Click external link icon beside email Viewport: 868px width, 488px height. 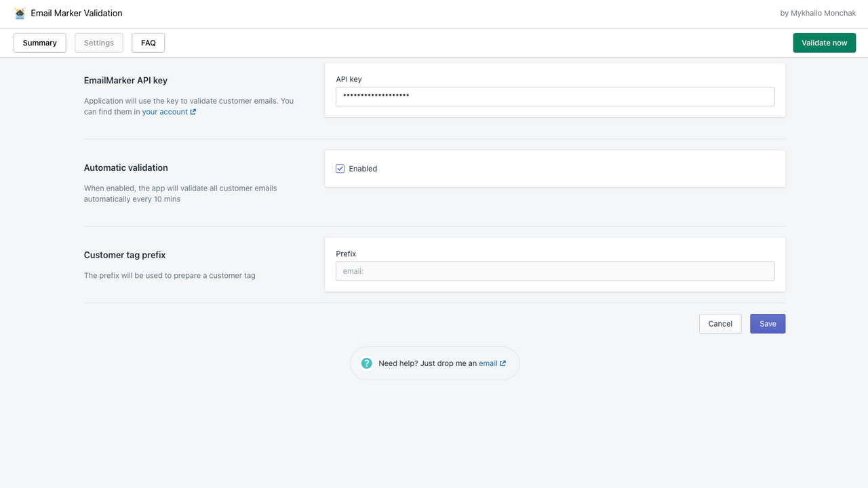tap(503, 363)
